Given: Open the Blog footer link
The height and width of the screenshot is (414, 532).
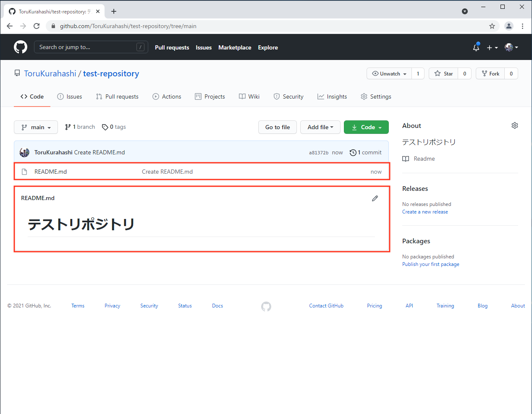Looking at the screenshot, I should pos(482,306).
